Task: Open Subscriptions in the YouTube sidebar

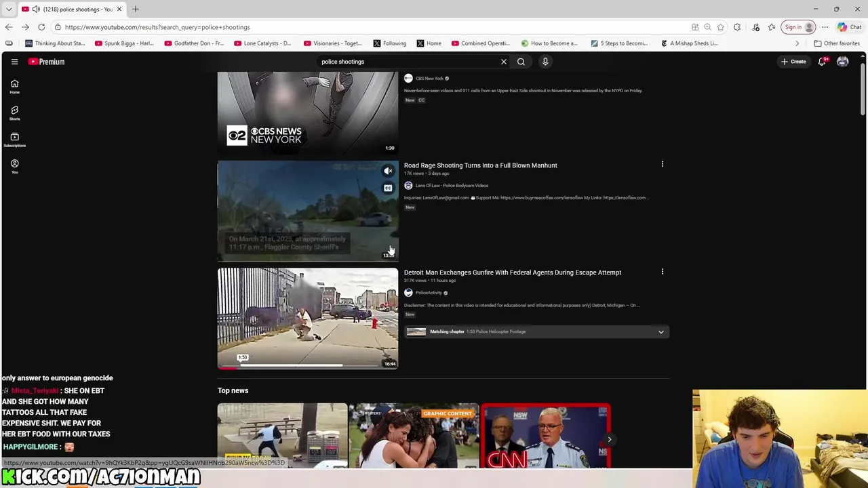Action: 14,140
